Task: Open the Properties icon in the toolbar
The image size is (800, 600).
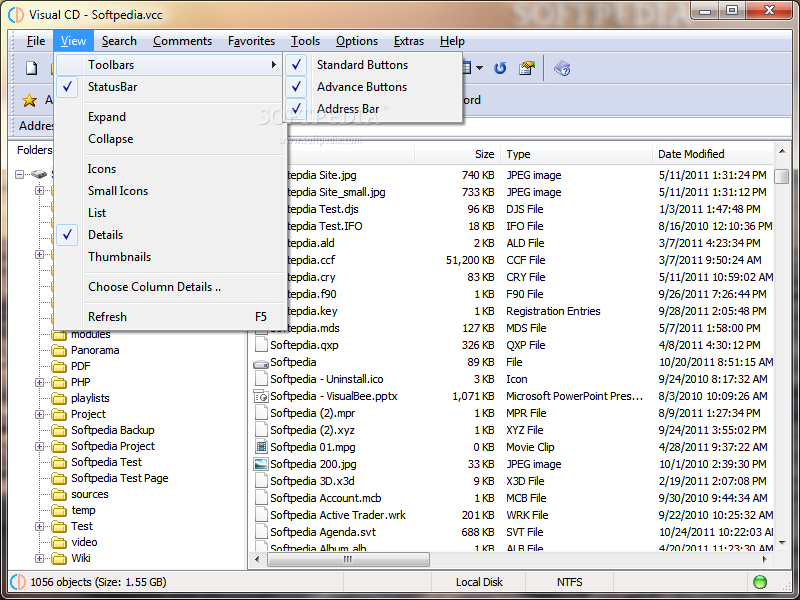Action: click(527, 68)
